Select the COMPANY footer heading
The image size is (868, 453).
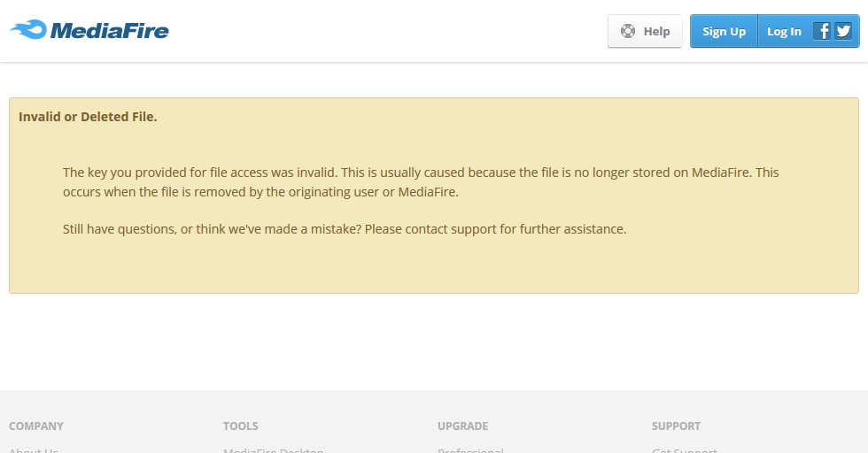[x=36, y=426]
